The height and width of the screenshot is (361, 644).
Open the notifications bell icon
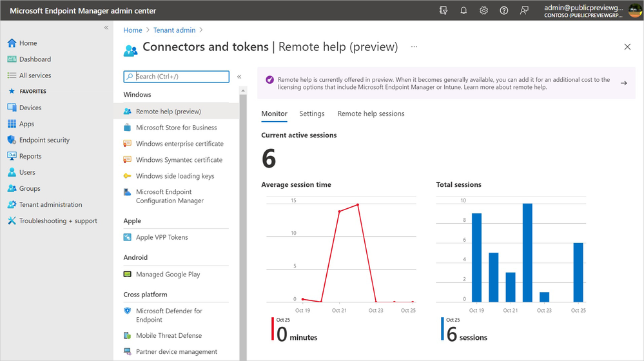click(x=463, y=11)
